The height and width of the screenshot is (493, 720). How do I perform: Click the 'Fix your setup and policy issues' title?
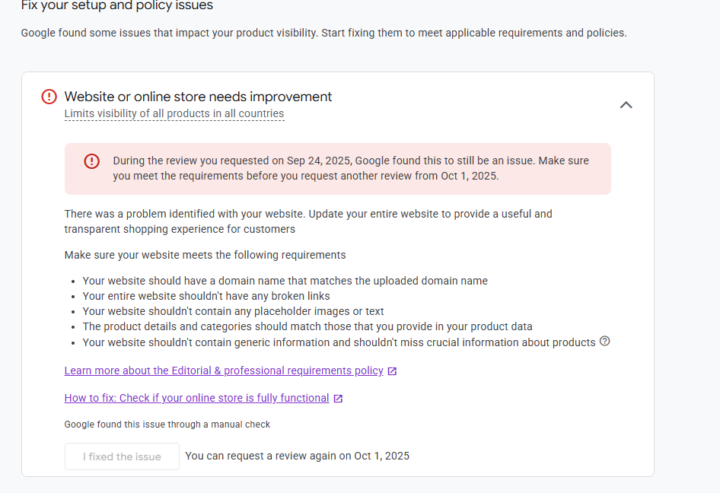[117, 6]
